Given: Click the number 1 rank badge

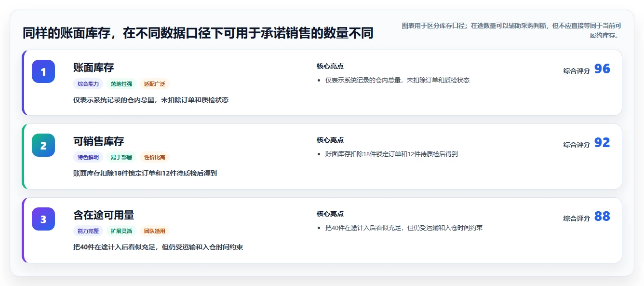Looking at the screenshot, I should 43,71.
